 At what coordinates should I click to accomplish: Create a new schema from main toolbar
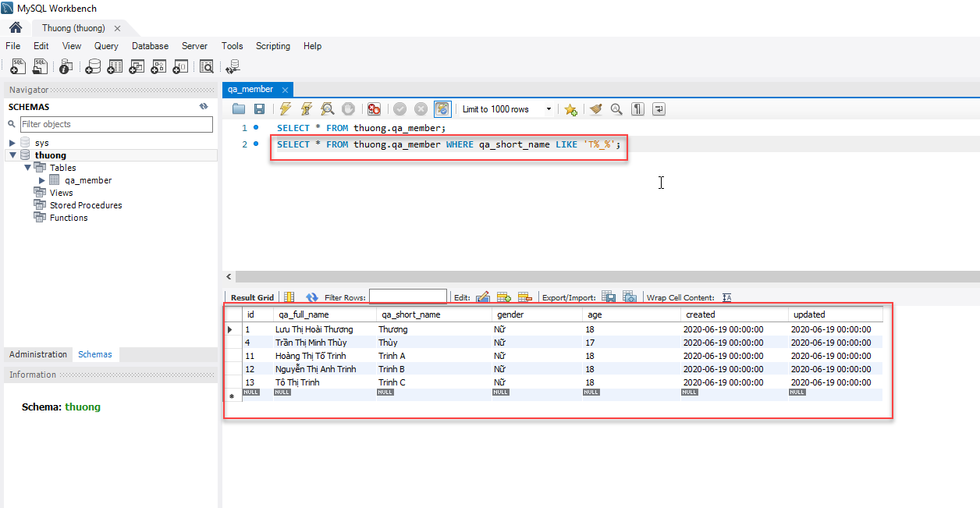[x=93, y=67]
